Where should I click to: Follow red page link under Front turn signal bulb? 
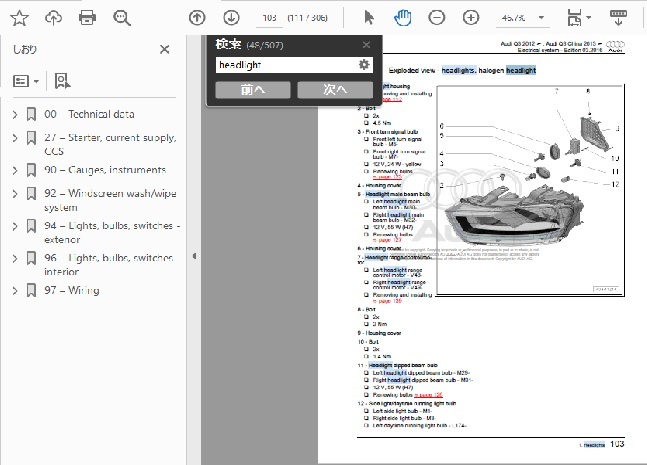[387, 177]
